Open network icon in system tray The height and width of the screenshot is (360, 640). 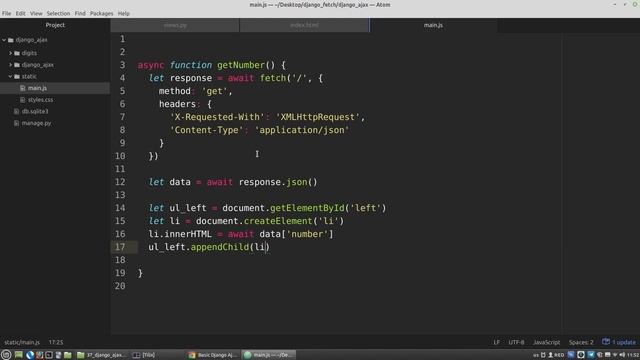615,355
